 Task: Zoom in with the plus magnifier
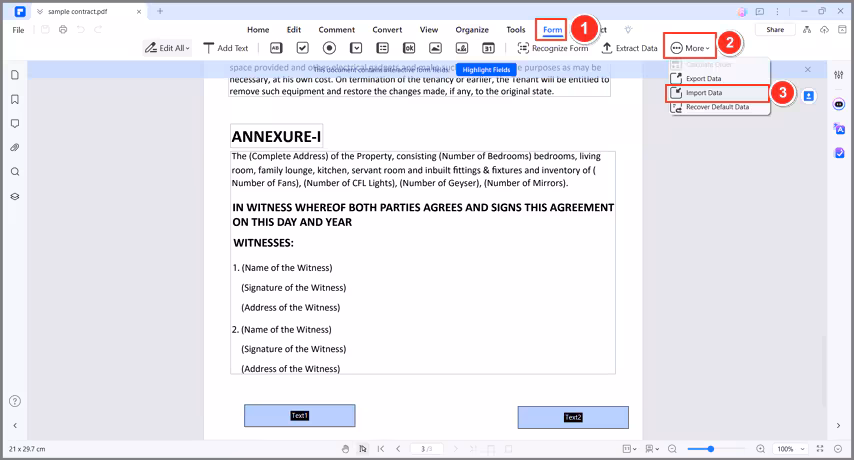[760, 449]
